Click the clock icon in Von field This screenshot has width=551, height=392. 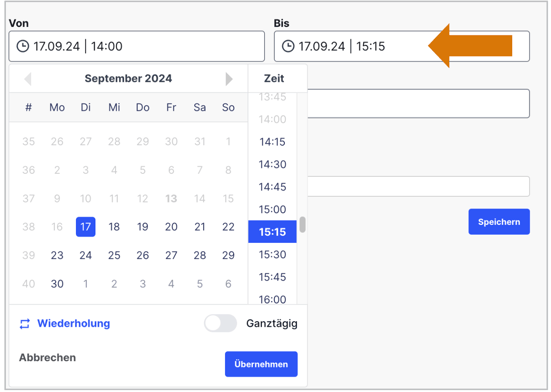23,46
